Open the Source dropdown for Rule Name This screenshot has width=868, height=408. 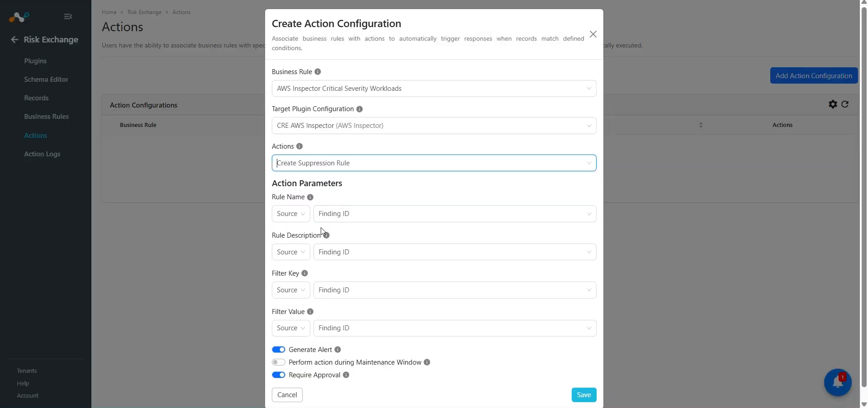pos(291,214)
